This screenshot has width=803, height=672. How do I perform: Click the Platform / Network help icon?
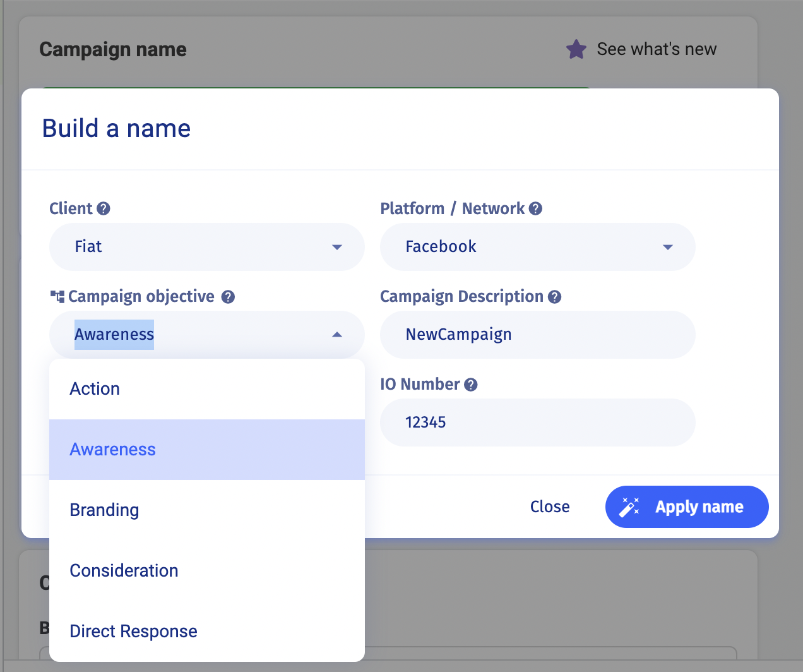[x=535, y=208]
